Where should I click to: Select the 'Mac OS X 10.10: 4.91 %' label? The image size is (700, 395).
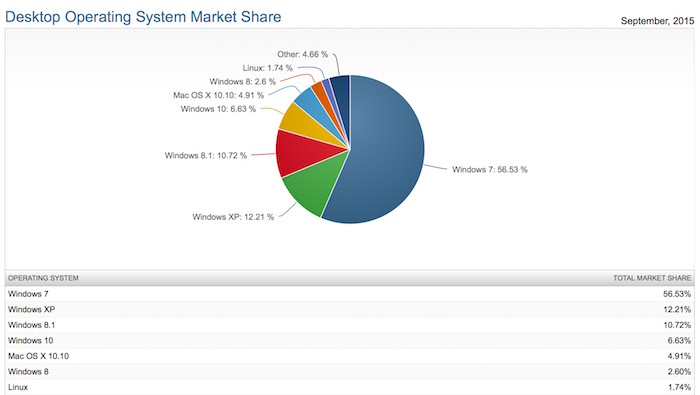(218, 95)
